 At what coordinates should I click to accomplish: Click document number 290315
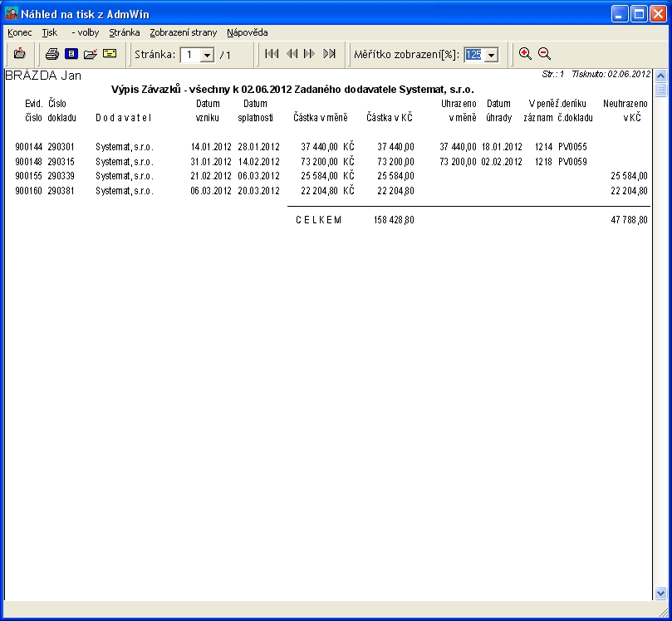(61, 162)
